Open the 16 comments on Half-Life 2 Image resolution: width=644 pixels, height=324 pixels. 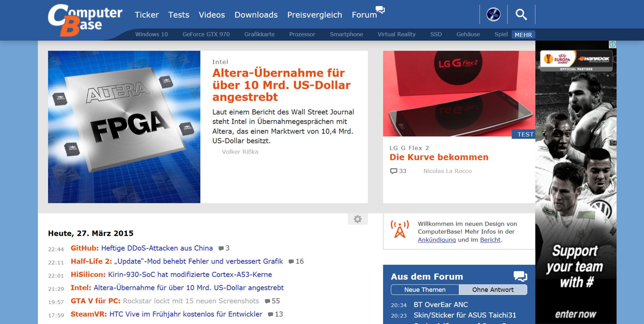click(296, 261)
